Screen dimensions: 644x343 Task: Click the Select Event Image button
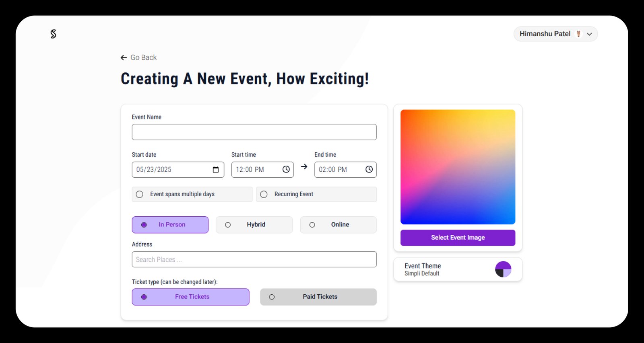pos(458,238)
